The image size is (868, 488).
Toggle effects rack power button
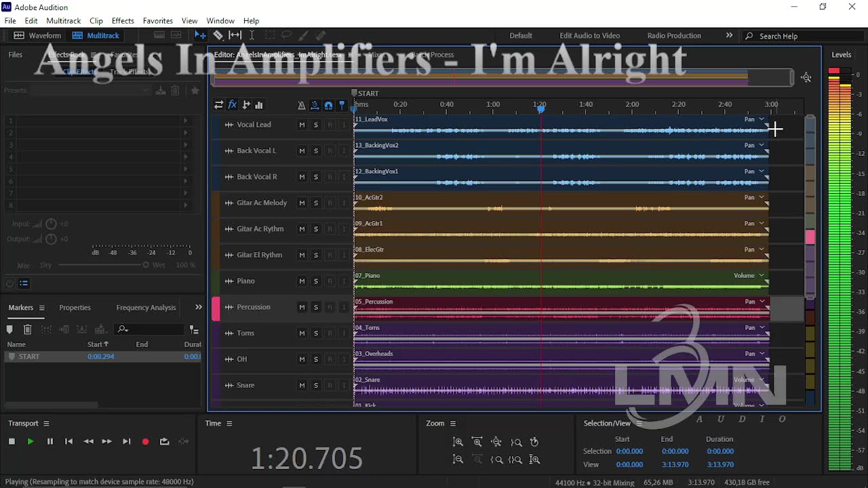pos(9,283)
